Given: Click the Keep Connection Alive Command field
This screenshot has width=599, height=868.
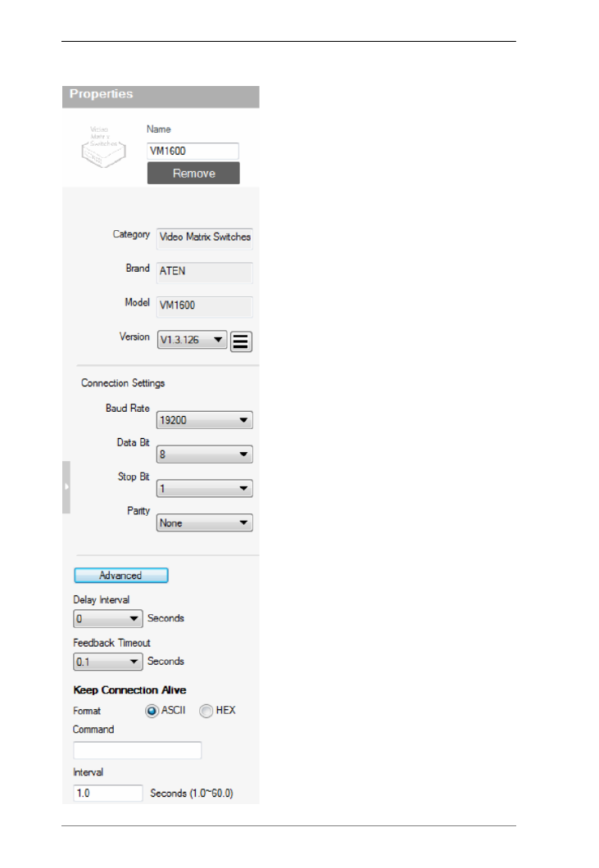Looking at the screenshot, I should click(x=138, y=751).
